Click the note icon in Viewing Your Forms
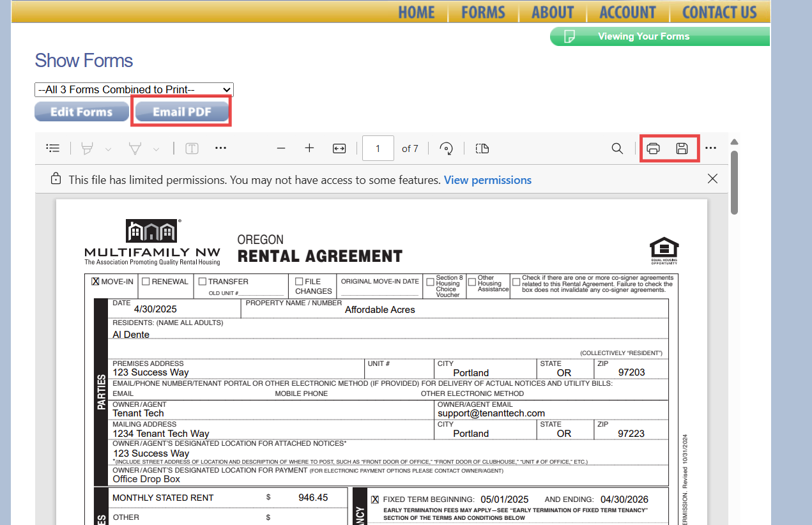This screenshot has height=525, width=812. click(x=569, y=36)
